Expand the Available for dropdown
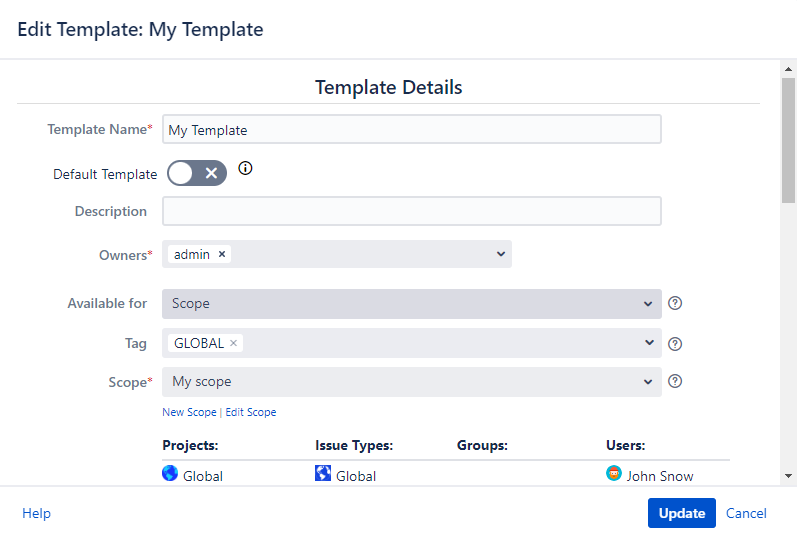797x533 pixels. pos(648,303)
